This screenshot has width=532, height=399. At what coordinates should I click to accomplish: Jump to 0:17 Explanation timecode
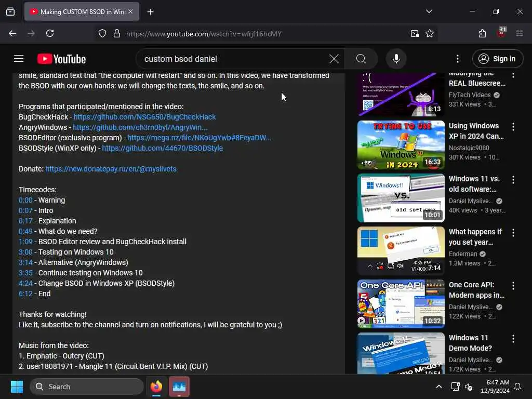pos(25,221)
